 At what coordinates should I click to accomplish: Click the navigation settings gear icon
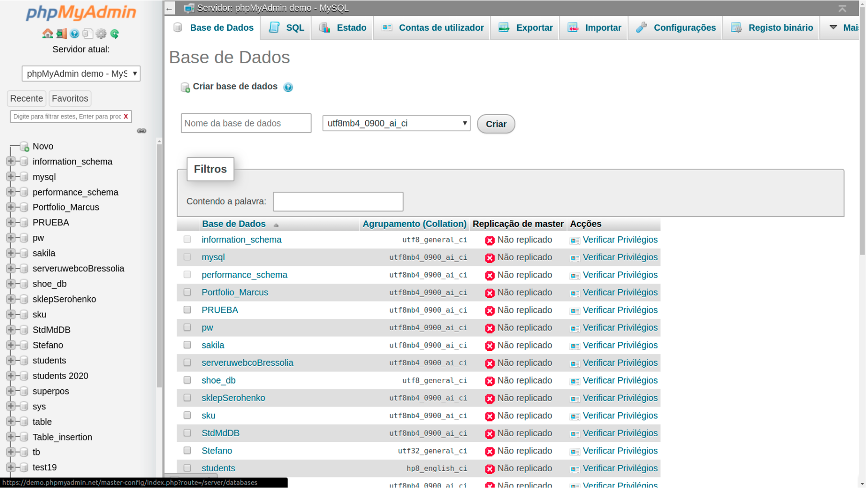pos(101,34)
